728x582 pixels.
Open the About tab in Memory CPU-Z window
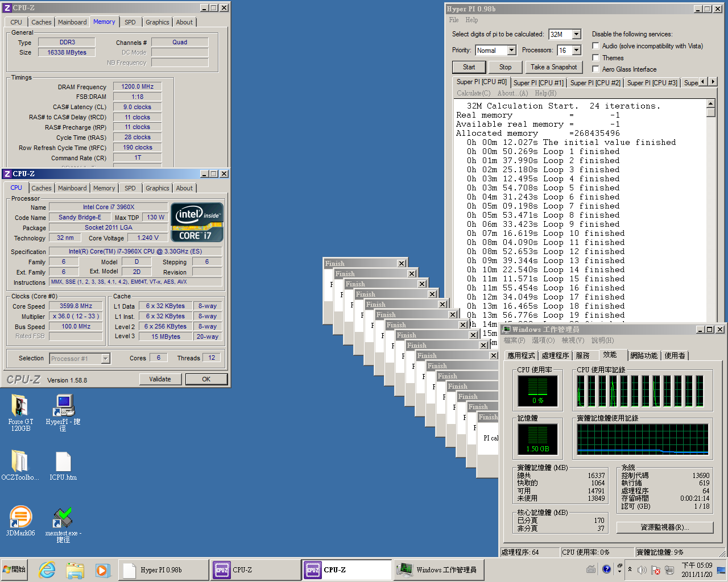point(184,22)
